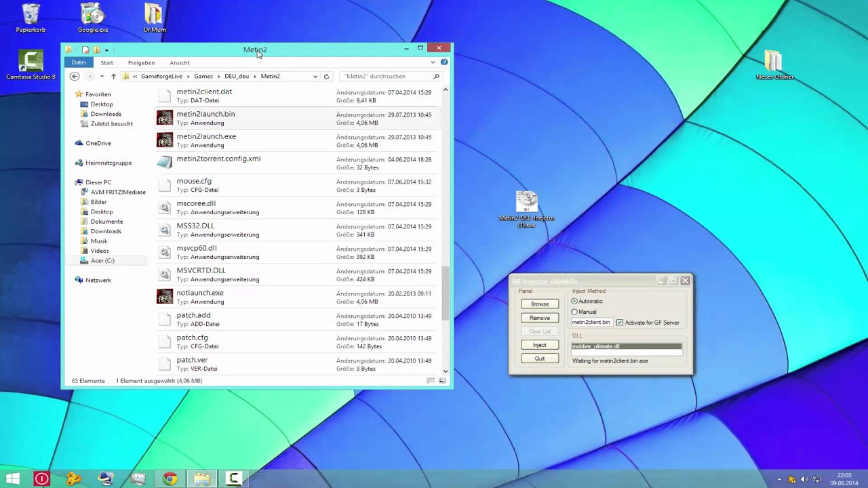Viewport: 868px width, 488px height.
Task: Select the Metin2 DLL Injector desktop icon
Action: coord(527,209)
